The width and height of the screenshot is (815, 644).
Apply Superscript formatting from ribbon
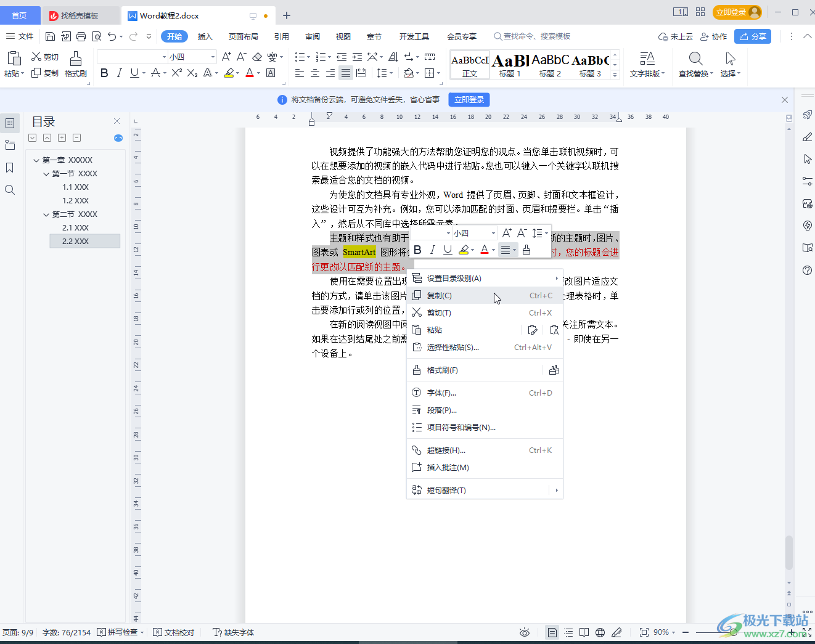click(177, 73)
